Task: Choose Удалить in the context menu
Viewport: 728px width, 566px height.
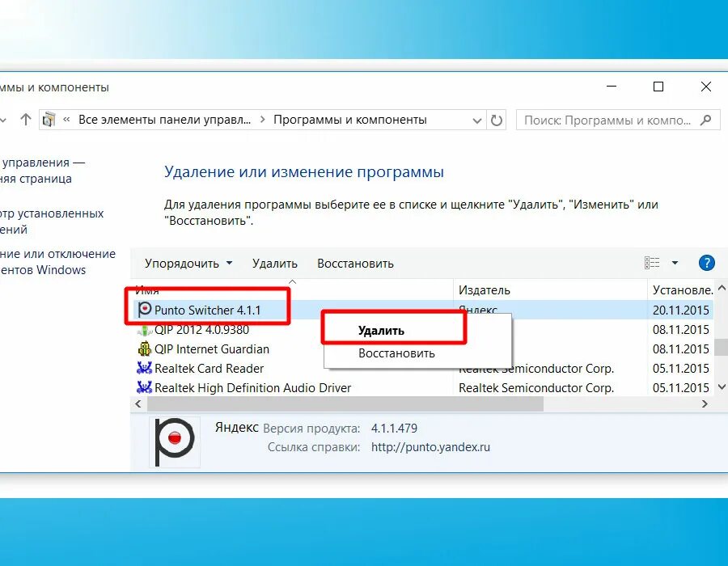Action: [381, 331]
